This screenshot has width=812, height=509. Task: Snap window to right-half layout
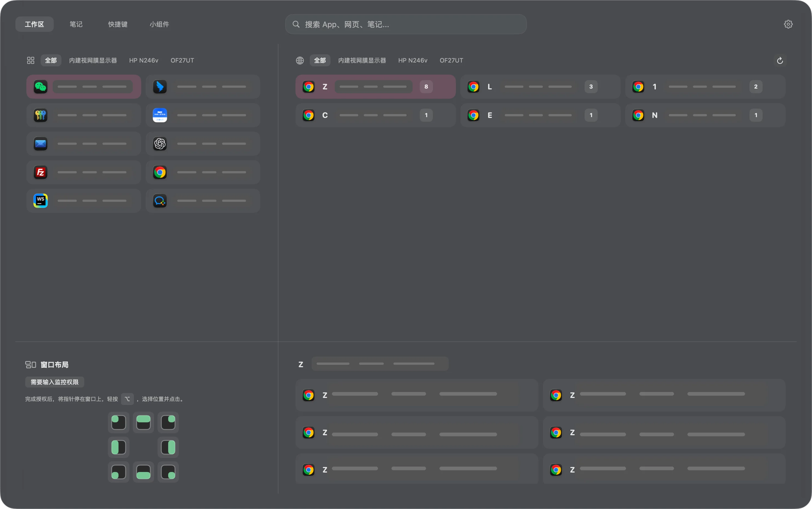(168, 447)
